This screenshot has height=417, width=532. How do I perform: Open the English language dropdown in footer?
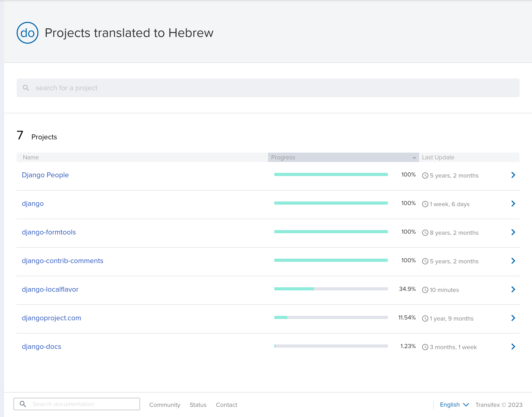click(x=454, y=405)
